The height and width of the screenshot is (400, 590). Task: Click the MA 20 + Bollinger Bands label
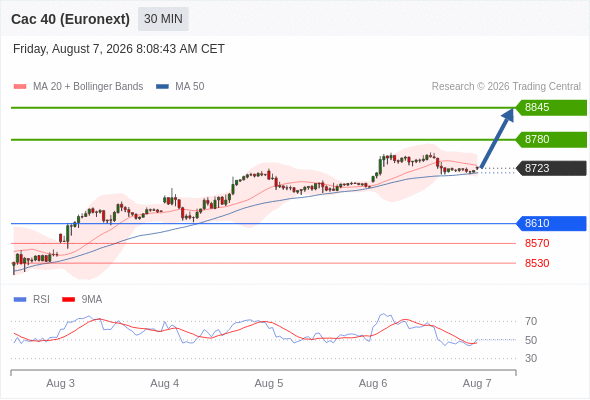pyautogui.click(x=88, y=87)
